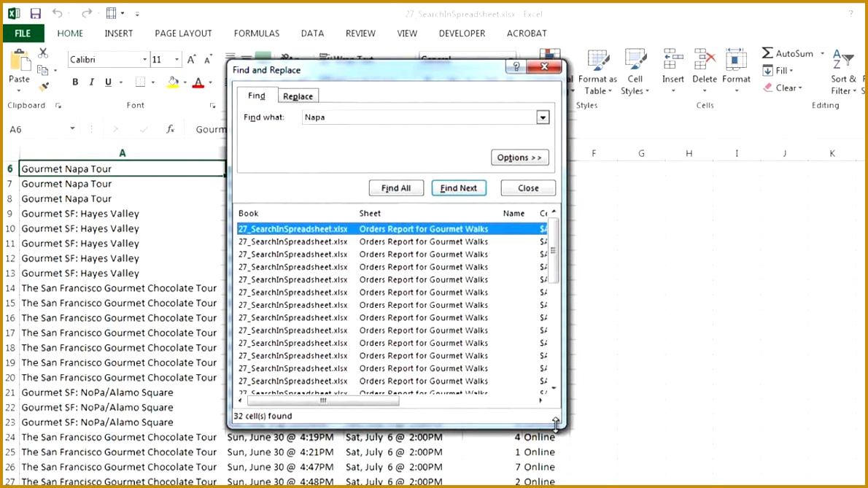Viewport: 868px width, 488px height.
Task: Click the Find All button
Action: coord(396,188)
